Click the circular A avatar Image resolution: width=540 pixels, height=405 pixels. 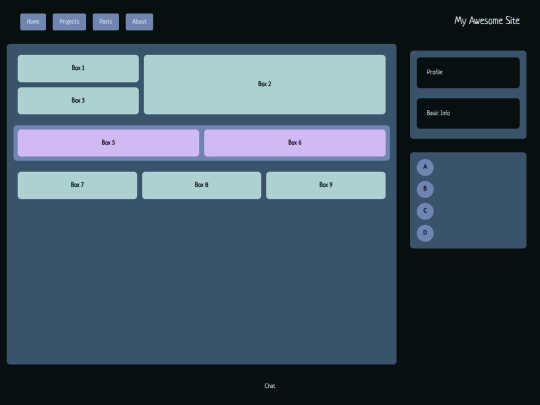pos(425,167)
